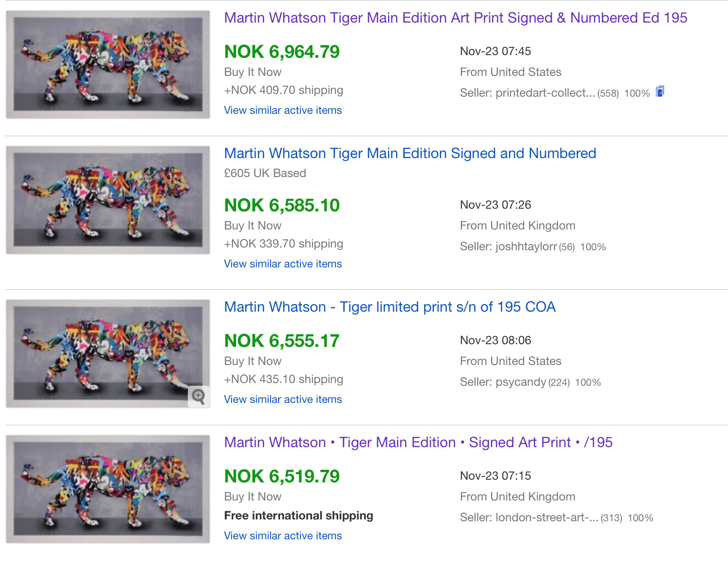Click the (558) feedback score
This screenshot has width=728, height=561.
pyautogui.click(x=608, y=93)
